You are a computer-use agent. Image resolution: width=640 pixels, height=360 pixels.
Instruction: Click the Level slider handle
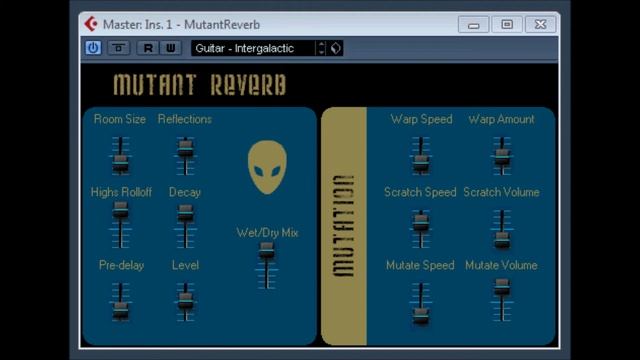click(185, 301)
